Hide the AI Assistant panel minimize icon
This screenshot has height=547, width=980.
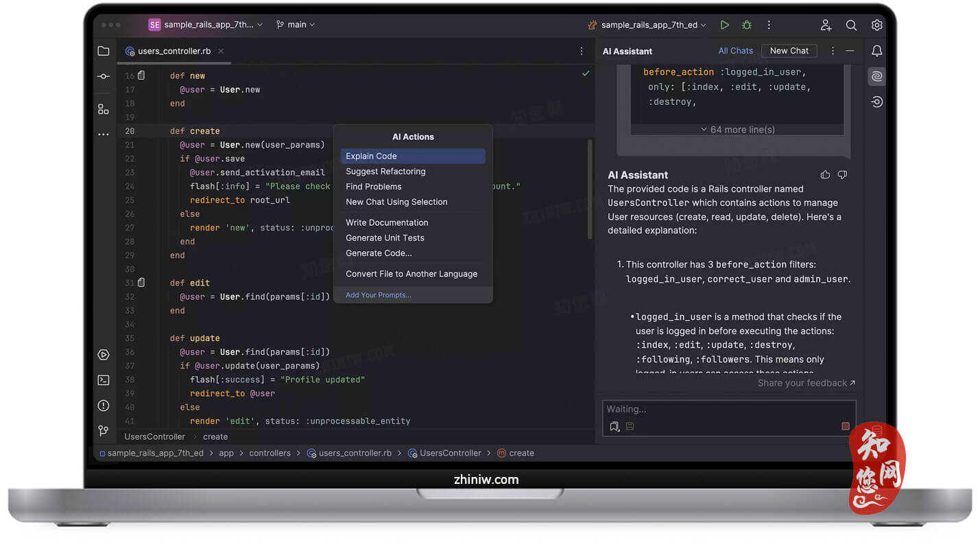[850, 51]
